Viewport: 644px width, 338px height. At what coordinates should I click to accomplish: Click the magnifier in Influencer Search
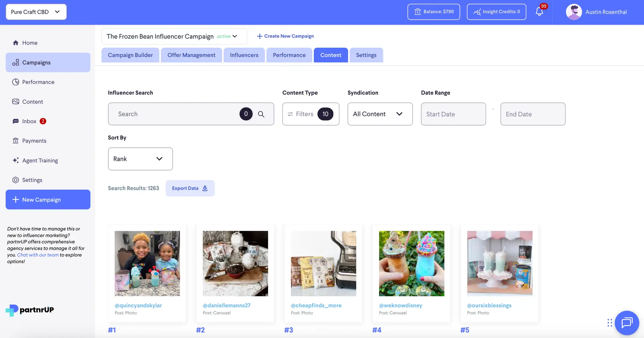tap(261, 114)
